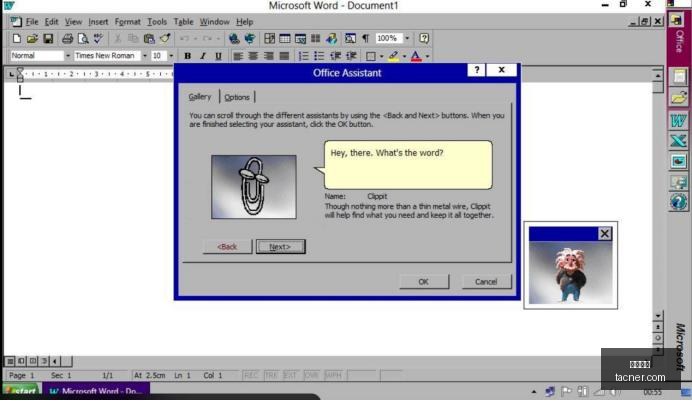This screenshot has width=692, height=401.
Task: Open the font size 10 dropdown
Action: (171, 56)
